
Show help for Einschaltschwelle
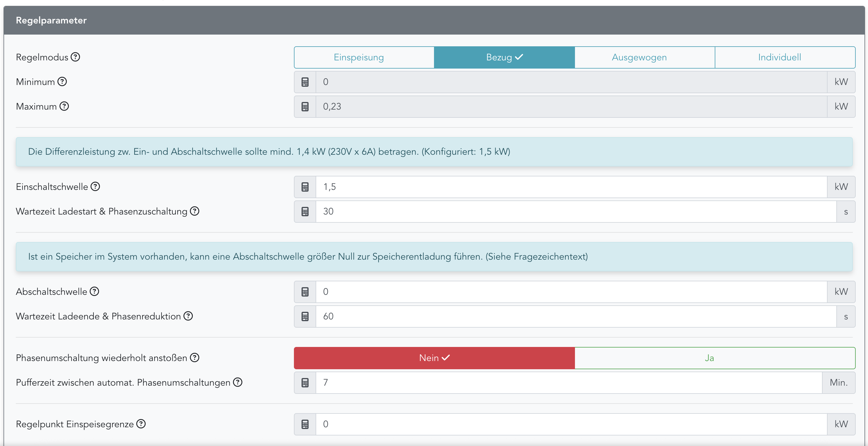click(x=95, y=186)
